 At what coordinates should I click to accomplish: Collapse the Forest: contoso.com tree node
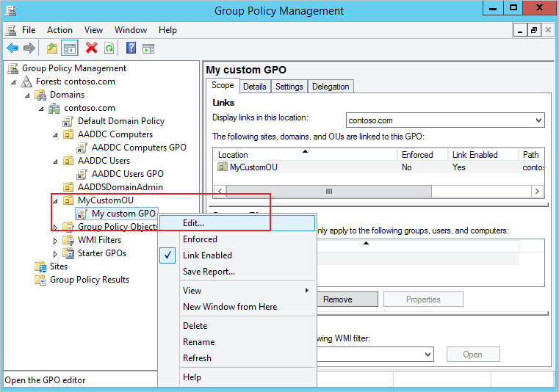click(13, 82)
